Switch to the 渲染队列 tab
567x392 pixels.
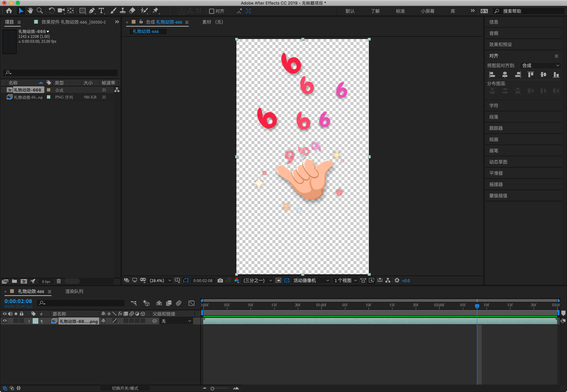(74, 291)
